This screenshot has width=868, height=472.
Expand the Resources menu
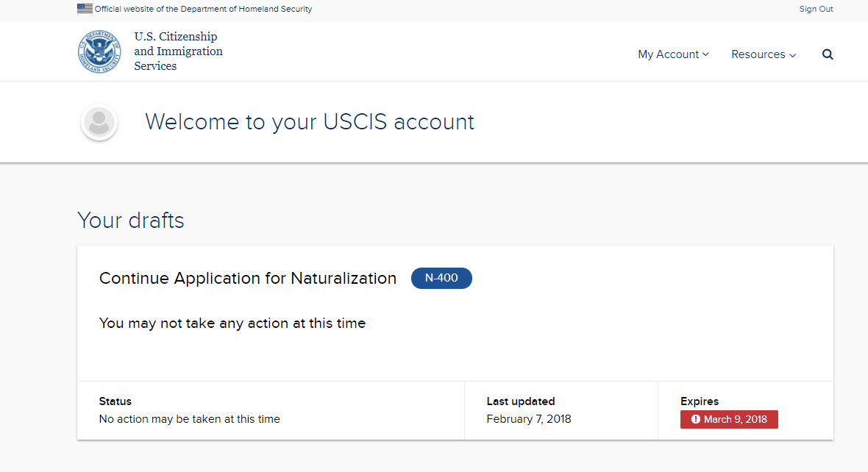point(764,54)
